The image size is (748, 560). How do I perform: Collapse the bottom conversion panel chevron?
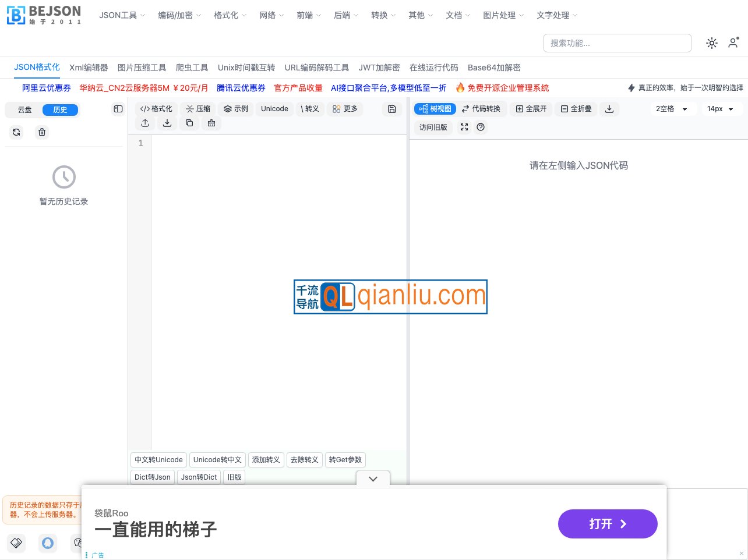tap(373, 479)
